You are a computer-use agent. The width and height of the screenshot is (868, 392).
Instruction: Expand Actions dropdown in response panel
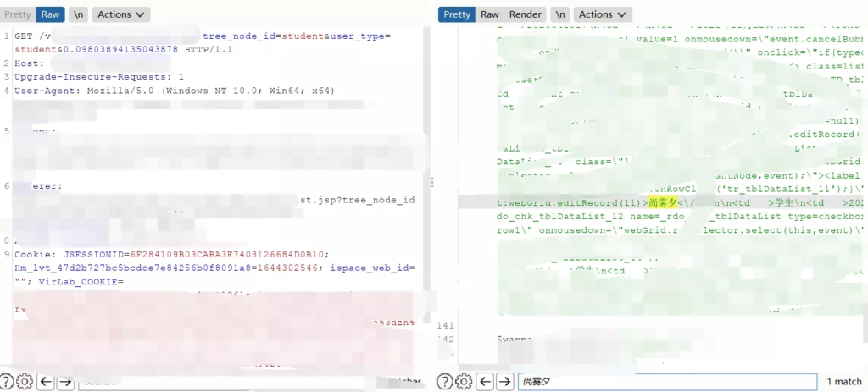603,14
